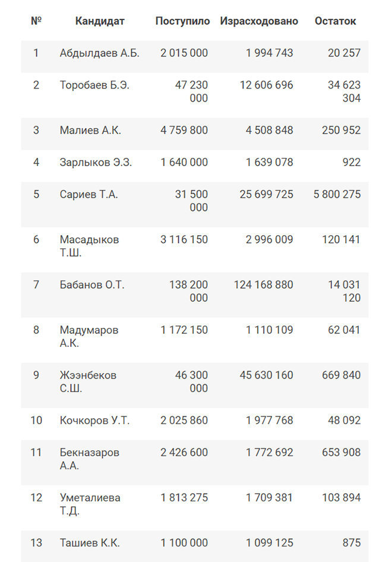
Task: Click the Кочкоров У.Т. name cell
Action: (x=94, y=421)
